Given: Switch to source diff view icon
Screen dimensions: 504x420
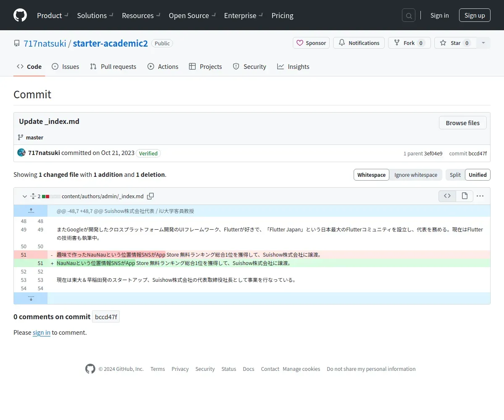Looking at the screenshot, I should (447, 196).
